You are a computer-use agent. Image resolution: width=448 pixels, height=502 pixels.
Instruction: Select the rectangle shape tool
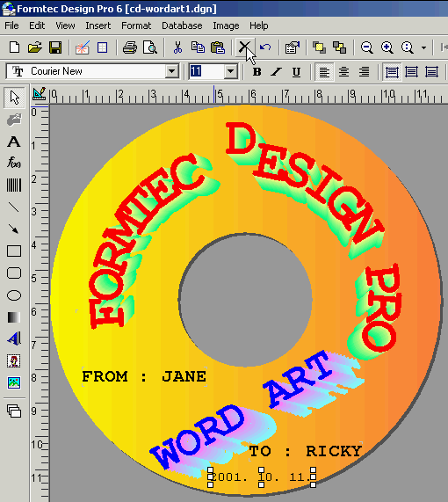[x=14, y=251]
